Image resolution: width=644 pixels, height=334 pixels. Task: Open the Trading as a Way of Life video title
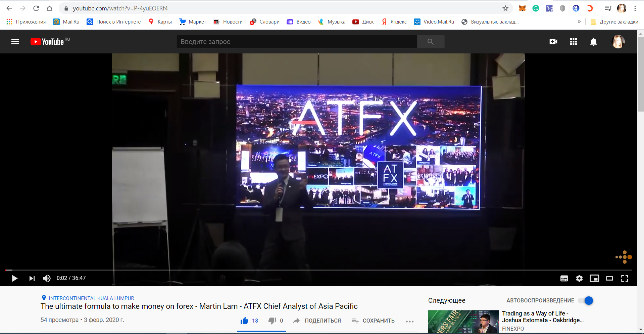click(543, 317)
